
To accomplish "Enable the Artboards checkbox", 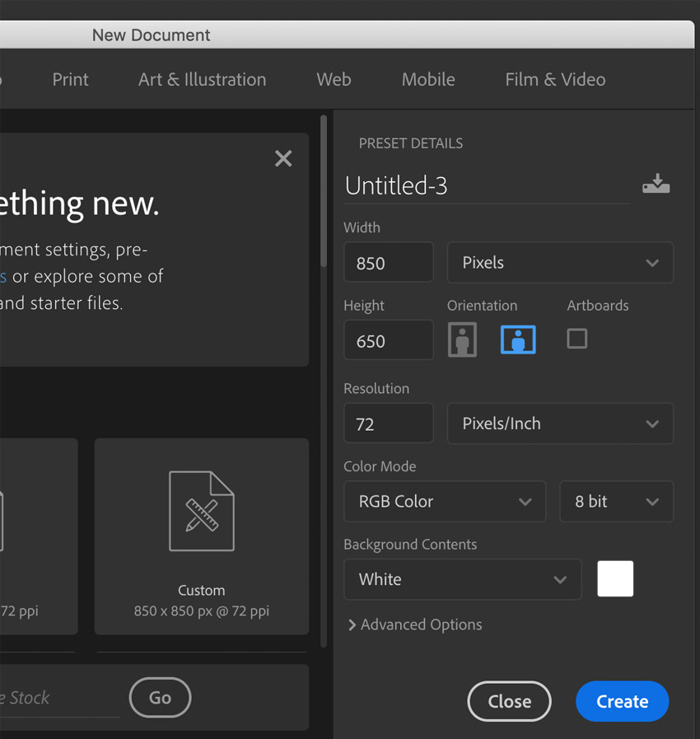I will tap(576, 339).
